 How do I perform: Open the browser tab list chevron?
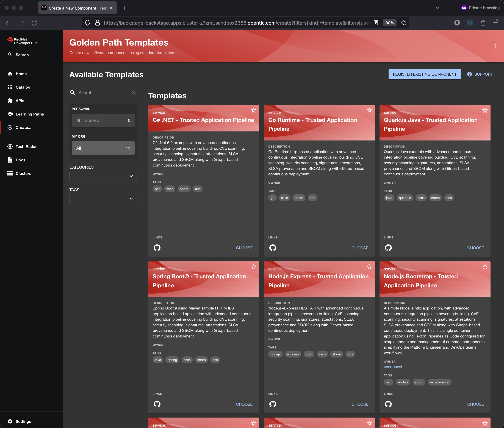click(x=437, y=8)
